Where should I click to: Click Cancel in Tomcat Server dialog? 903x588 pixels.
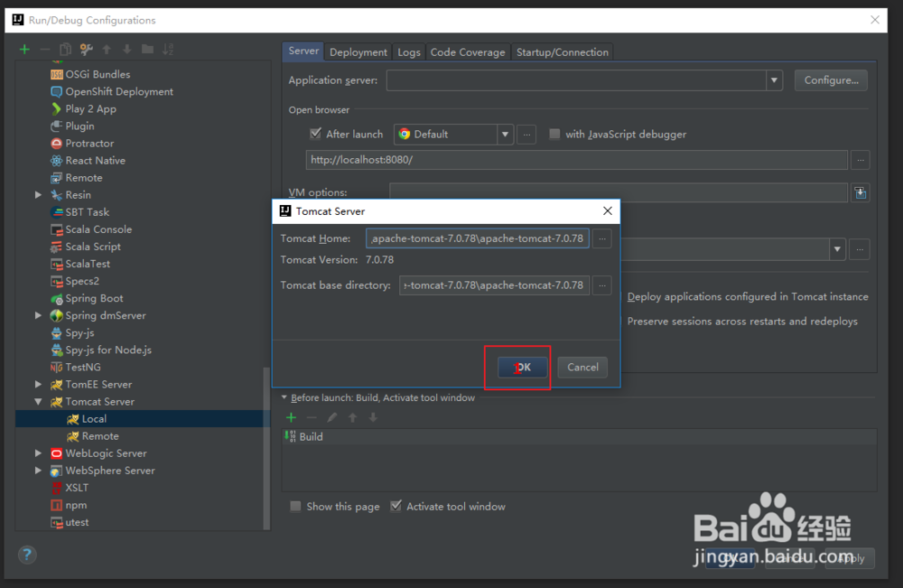(582, 367)
